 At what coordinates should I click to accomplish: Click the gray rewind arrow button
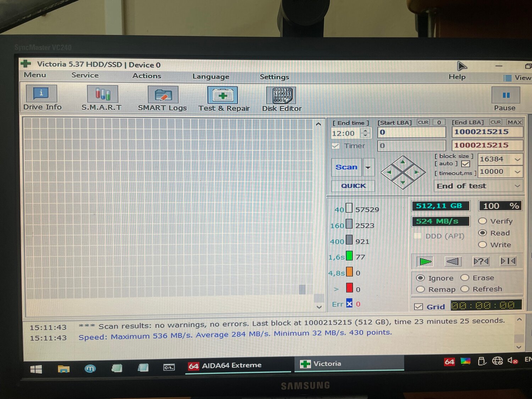(x=453, y=262)
